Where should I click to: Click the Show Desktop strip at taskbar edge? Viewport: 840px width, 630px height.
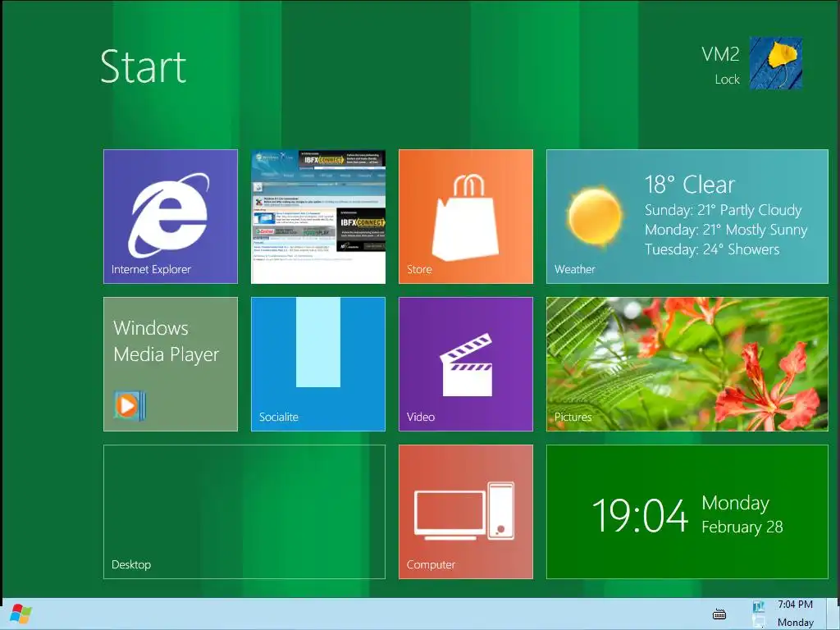tap(833, 614)
